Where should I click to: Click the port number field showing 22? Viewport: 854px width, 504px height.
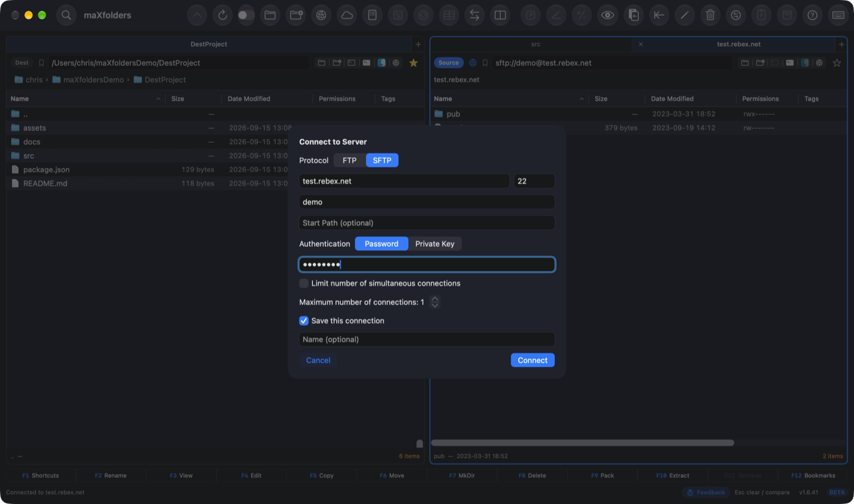coord(534,181)
